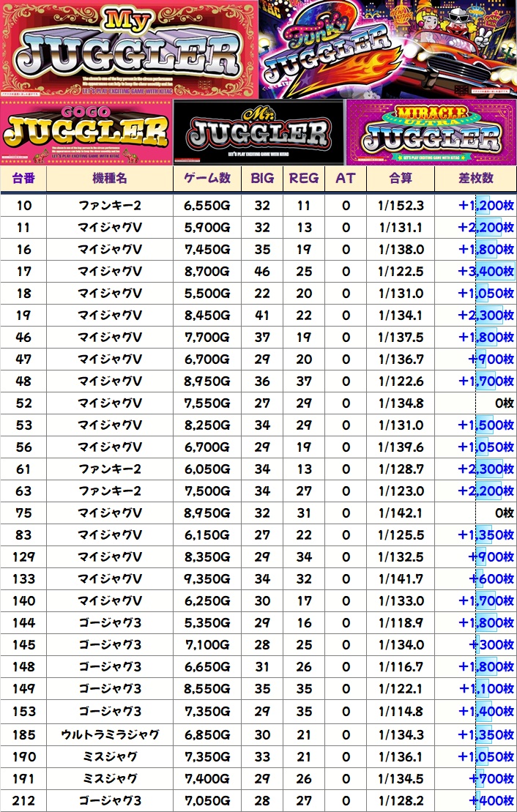This screenshot has height=812, width=517.
Task: Click ゴージャグ3 in row 144
Action: pyautogui.click(x=110, y=622)
